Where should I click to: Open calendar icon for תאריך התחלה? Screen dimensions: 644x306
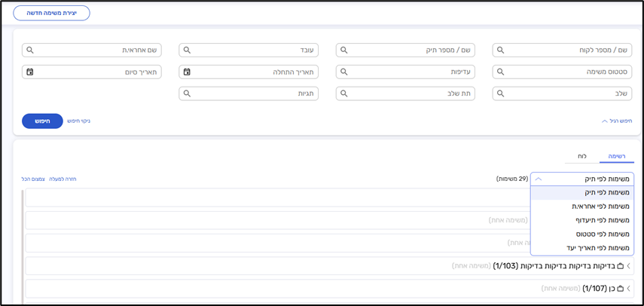187,72
